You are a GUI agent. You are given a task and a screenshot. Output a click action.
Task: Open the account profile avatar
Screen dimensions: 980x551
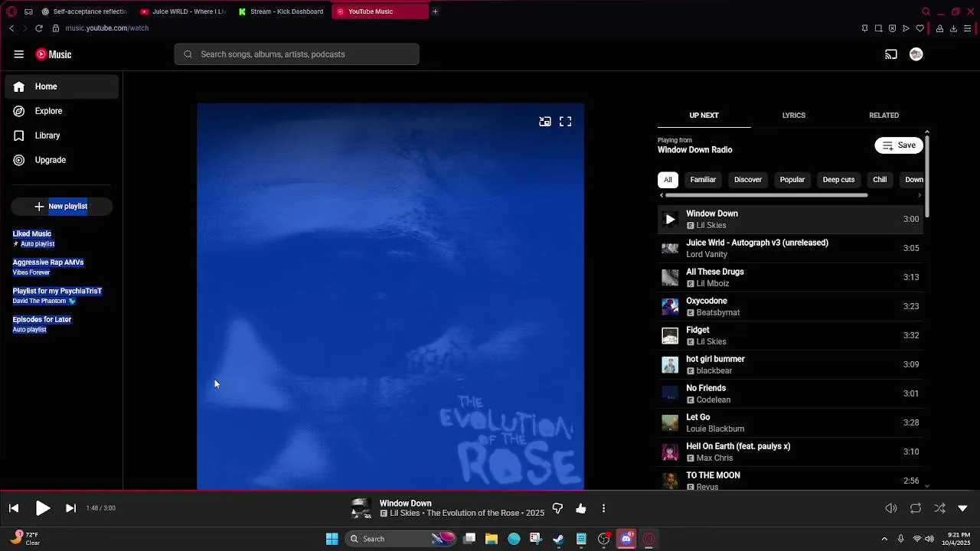[916, 54]
